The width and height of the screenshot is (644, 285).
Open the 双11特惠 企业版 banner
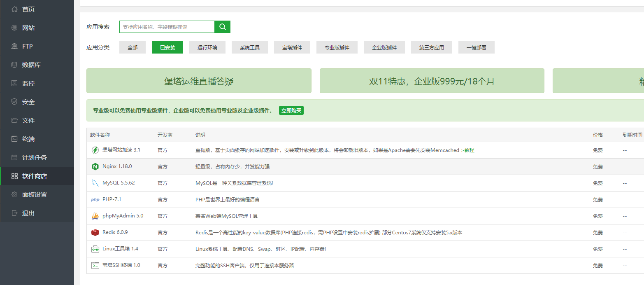432,81
